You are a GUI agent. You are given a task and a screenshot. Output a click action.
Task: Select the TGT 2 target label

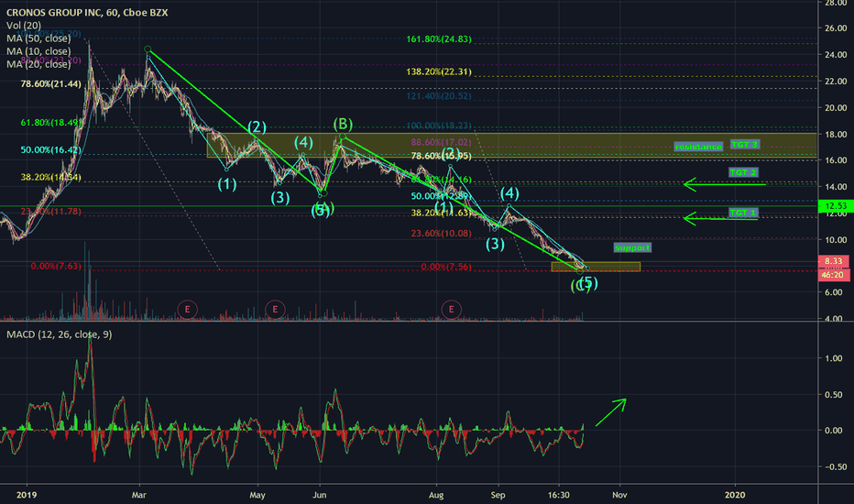pyautogui.click(x=743, y=172)
